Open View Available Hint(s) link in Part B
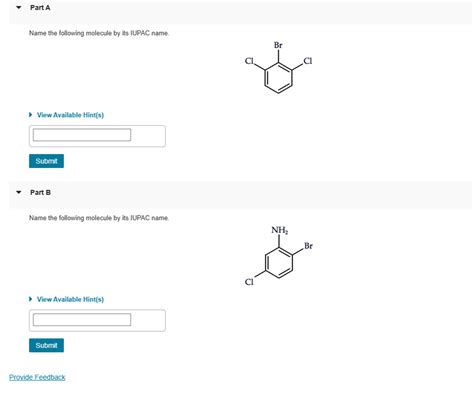Image resolution: width=474 pixels, height=395 pixels. click(x=70, y=299)
